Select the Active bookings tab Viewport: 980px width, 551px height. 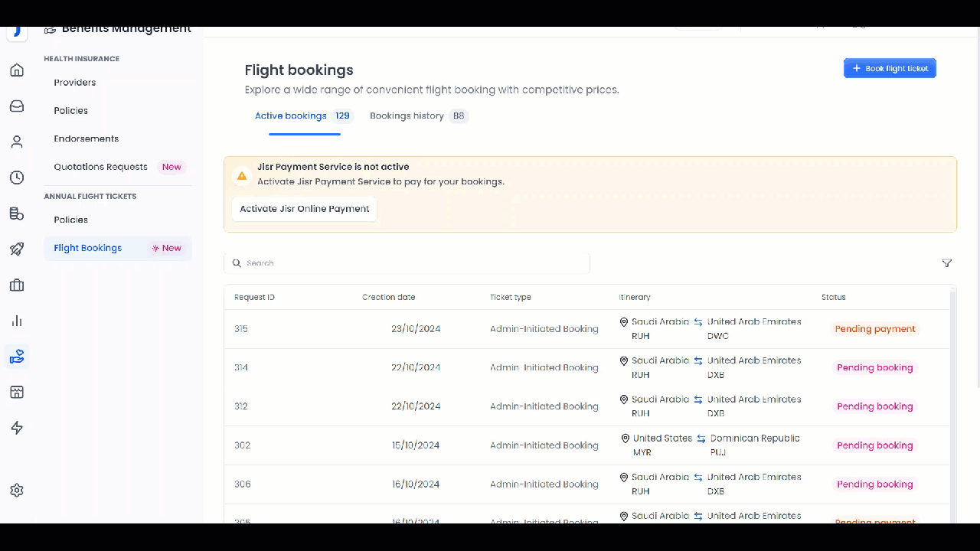[x=291, y=116]
